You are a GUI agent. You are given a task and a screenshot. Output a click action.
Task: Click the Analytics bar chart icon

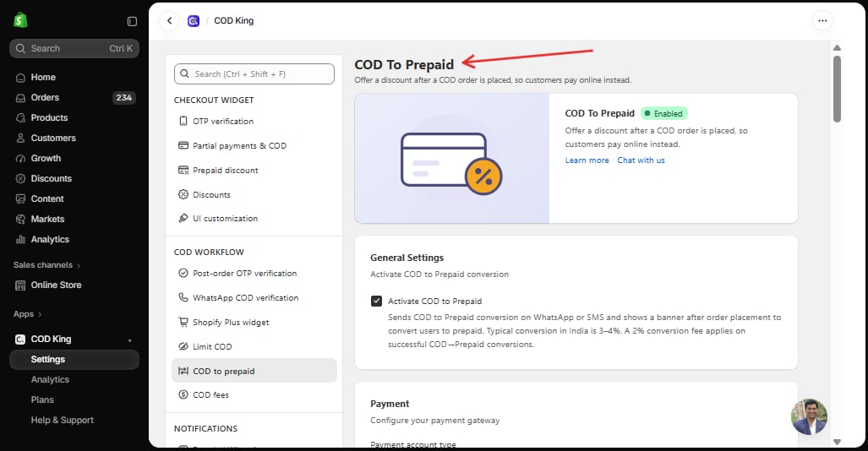[20, 240]
